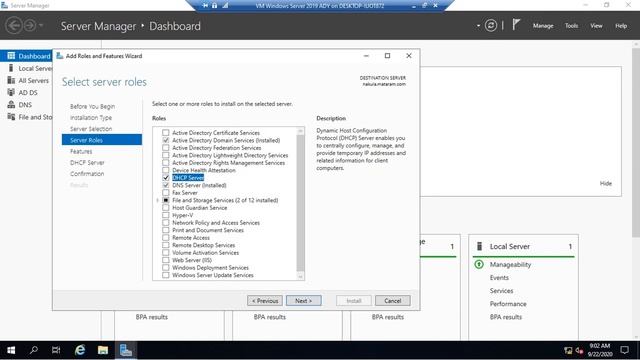Open navigation history dropdown arrow
The image size is (640, 360).
coord(41,26)
